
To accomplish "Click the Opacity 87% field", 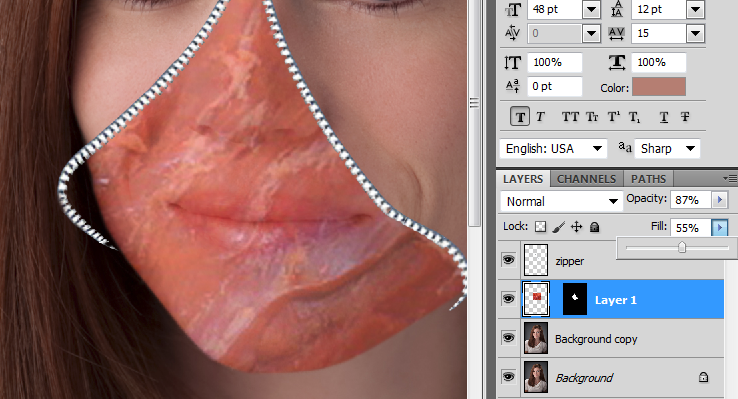I will [691, 200].
